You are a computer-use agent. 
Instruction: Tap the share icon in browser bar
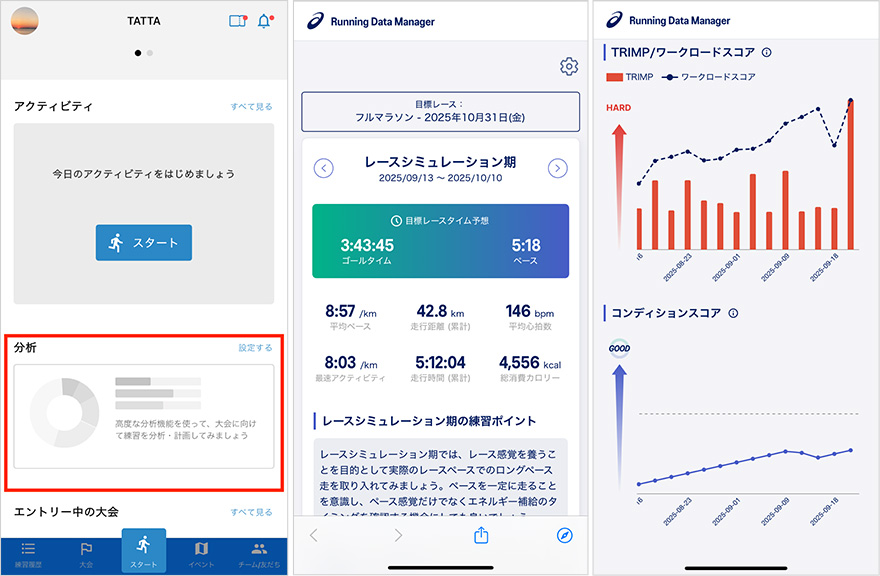click(481, 536)
